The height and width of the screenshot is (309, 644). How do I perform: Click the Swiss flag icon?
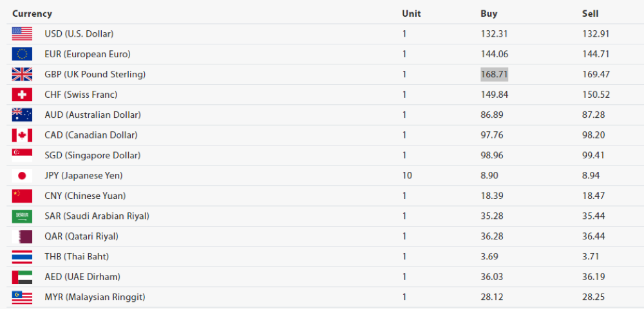pyautogui.click(x=22, y=95)
